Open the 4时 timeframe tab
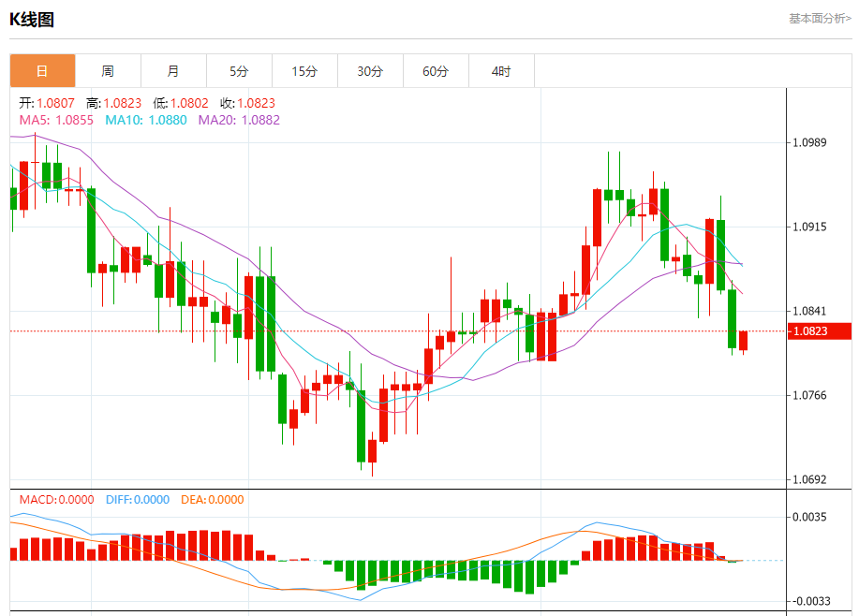The image size is (859, 616). (x=501, y=70)
